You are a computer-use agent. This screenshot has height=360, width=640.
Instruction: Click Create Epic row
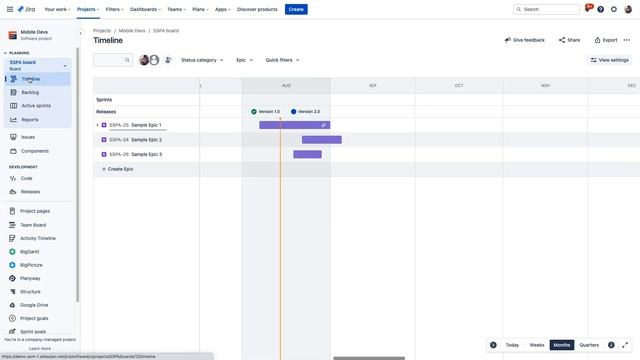pos(118,169)
